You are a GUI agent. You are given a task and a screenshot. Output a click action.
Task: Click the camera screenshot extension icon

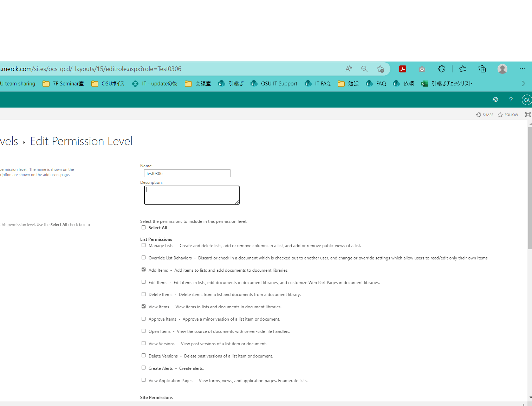coord(422,69)
